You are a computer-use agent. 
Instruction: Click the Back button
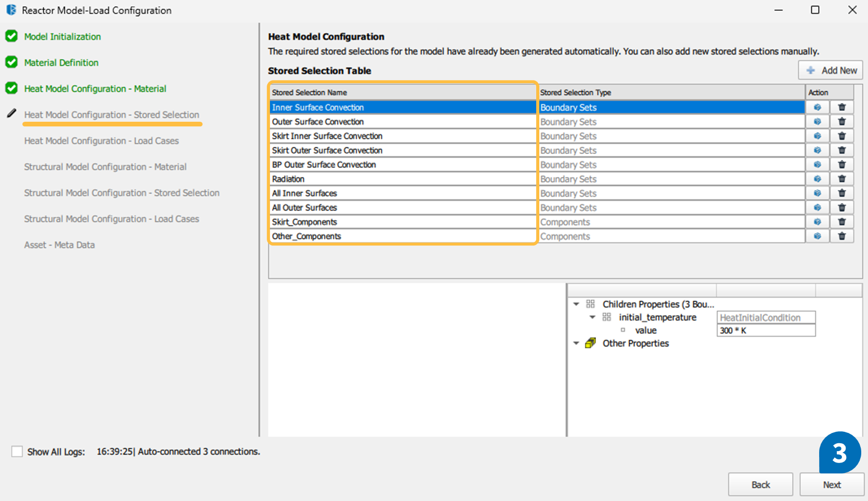pos(760,484)
